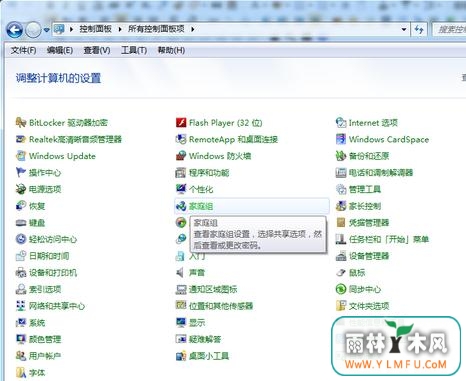Open the 设备管理器 icon
The image size is (466, 381).
point(341,256)
